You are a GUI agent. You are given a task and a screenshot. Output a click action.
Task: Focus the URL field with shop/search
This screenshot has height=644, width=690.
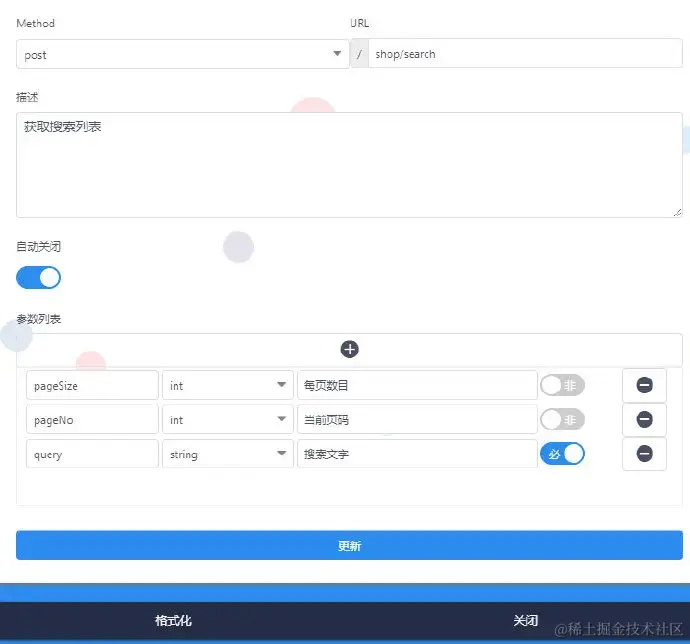(x=525, y=54)
